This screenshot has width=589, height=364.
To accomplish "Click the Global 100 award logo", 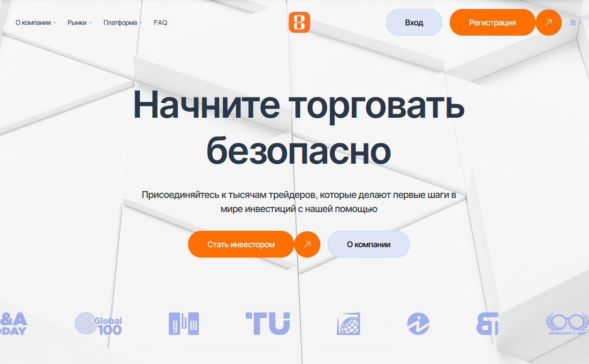I will 98,324.
